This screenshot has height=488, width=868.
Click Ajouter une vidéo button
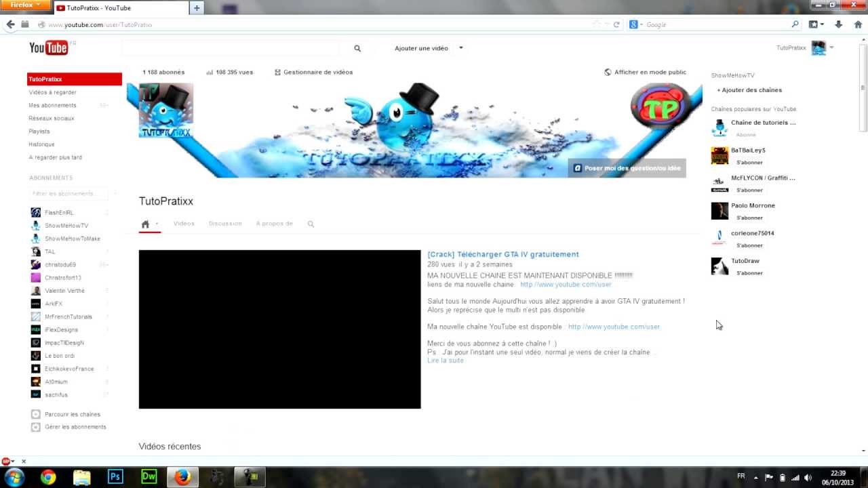[421, 48]
